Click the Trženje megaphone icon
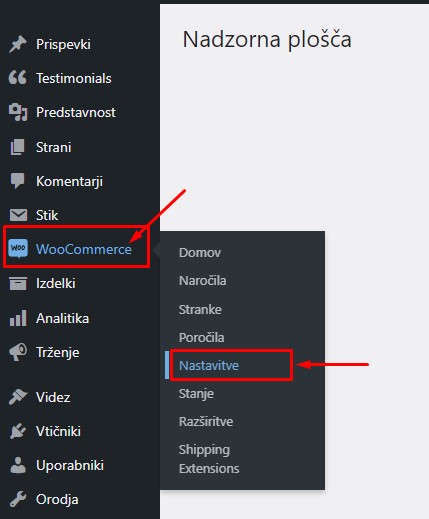The height and width of the screenshot is (519, 429). pos(18,352)
